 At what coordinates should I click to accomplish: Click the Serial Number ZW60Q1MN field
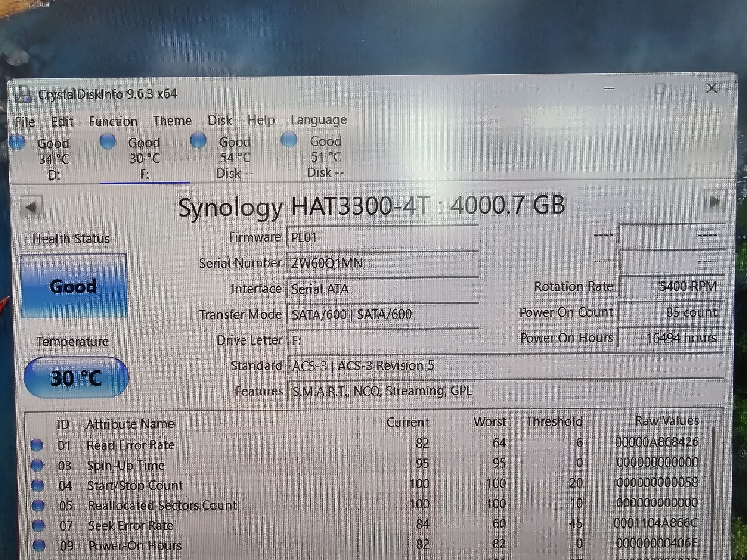point(382,263)
